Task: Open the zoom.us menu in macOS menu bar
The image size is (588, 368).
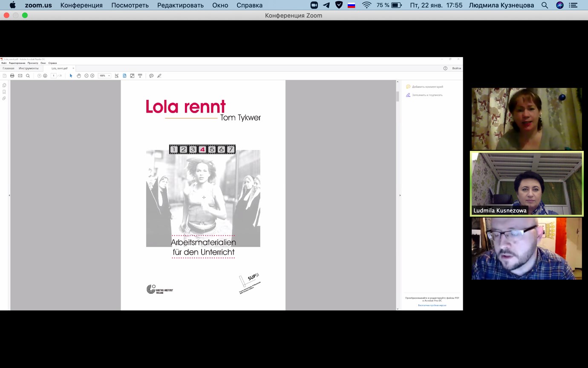Action: (x=38, y=5)
